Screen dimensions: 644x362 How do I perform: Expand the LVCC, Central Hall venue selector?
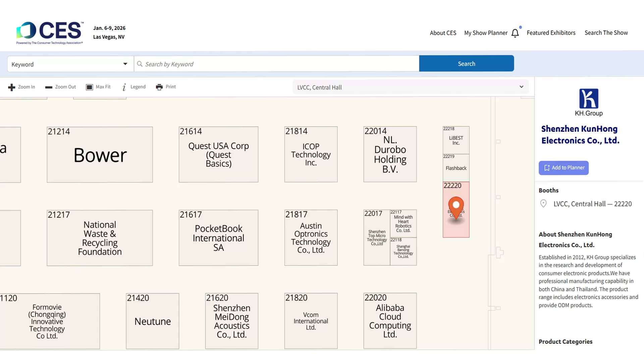point(522,86)
